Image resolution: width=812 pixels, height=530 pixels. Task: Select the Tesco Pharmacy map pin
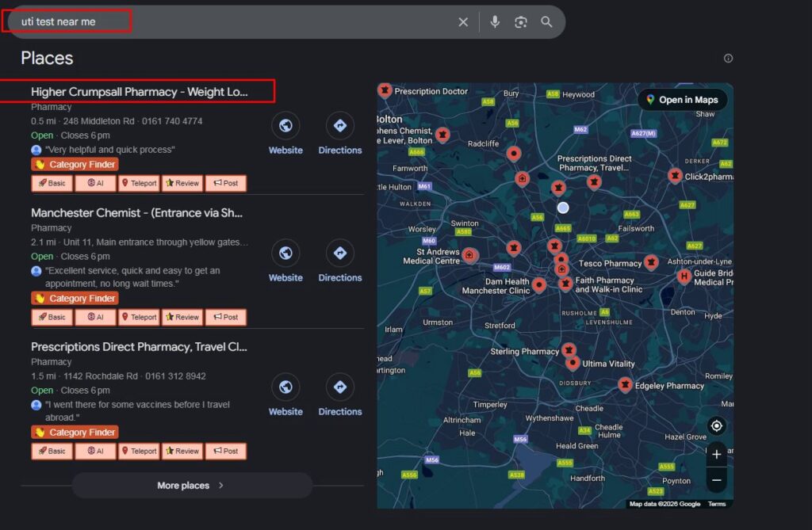tap(651, 261)
